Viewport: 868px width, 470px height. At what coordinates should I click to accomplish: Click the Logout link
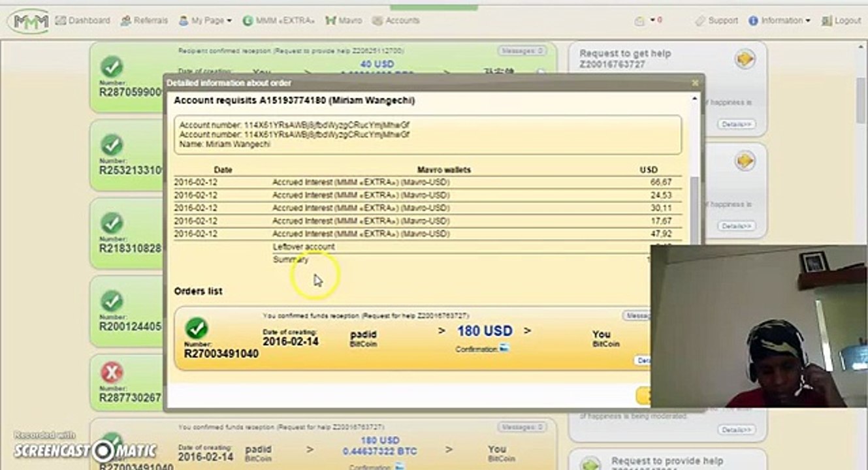click(x=841, y=20)
